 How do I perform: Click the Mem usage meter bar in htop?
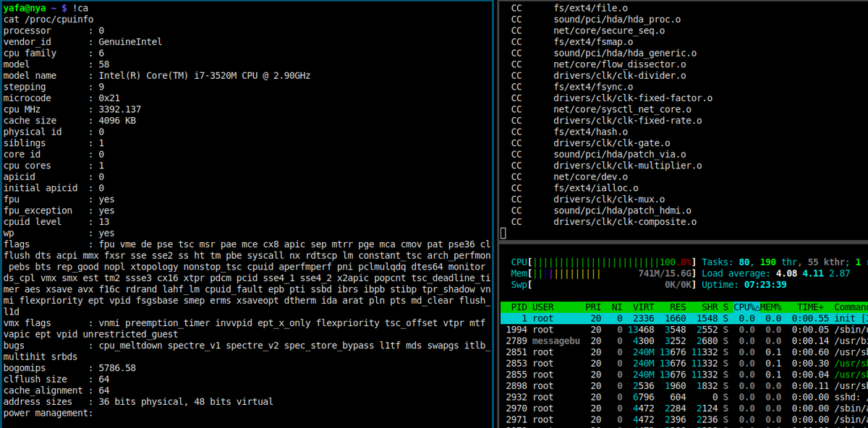pos(603,273)
